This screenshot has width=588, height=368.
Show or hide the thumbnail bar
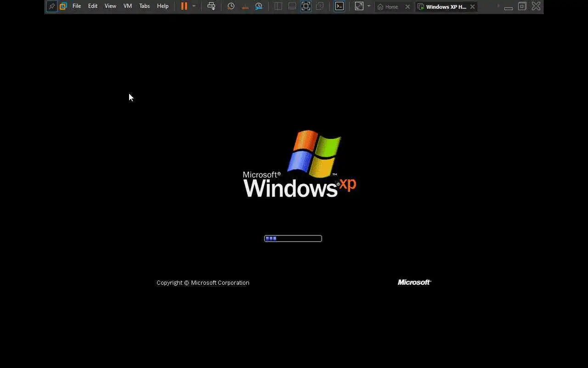[x=292, y=6]
